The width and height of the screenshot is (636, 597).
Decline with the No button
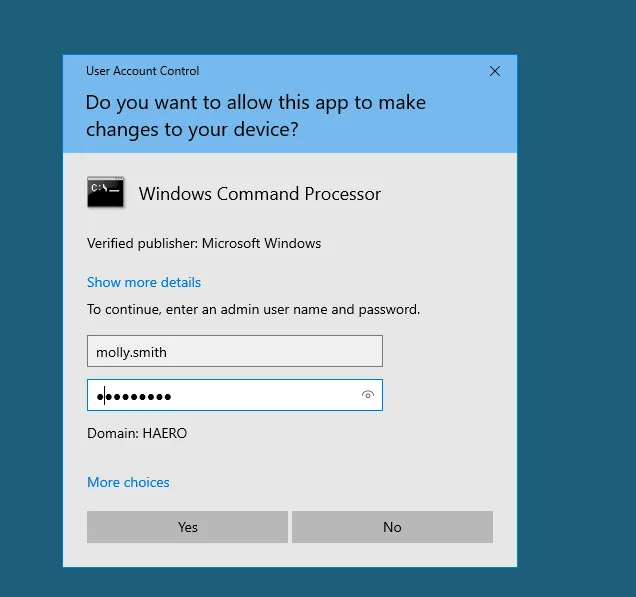coord(392,527)
